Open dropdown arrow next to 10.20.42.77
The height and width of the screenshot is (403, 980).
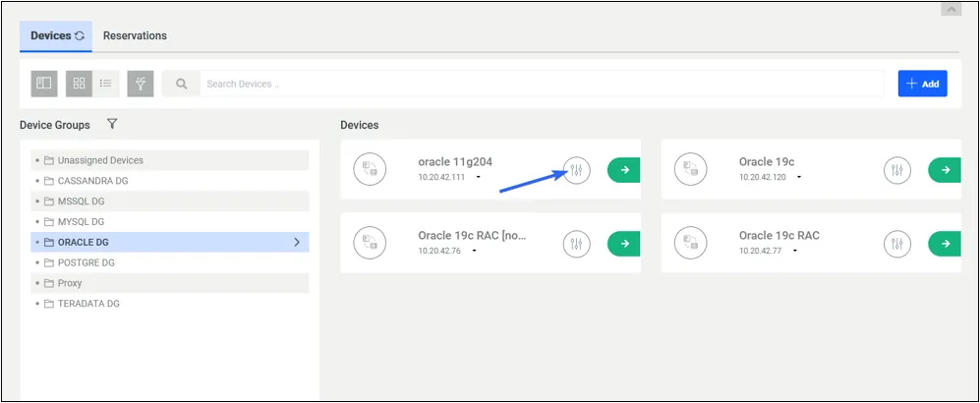click(795, 252)
